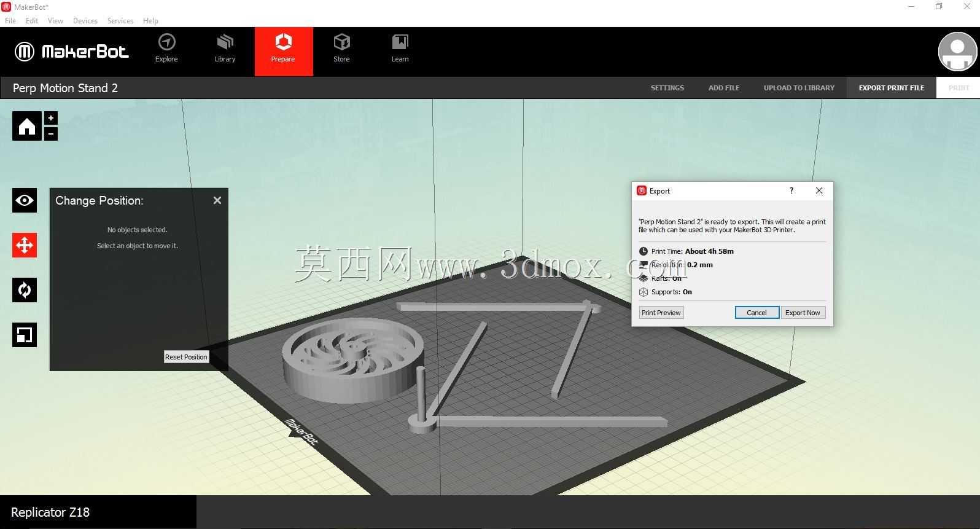This screenshot has height=529, width=980.
Task: Open the Help menu
Action: tap(150, 21)
